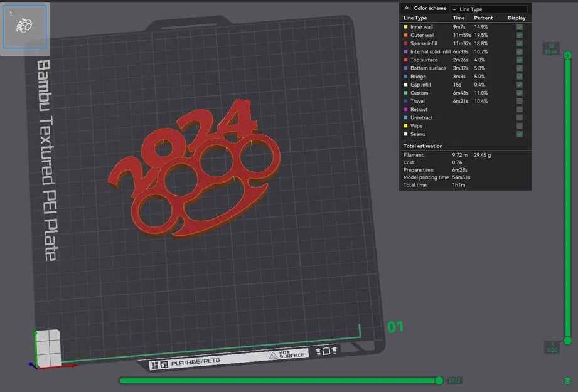578x392 pixels.
Task: Click the green plate number 01 label
Action: pyautogui.click(x=395, y=327)
